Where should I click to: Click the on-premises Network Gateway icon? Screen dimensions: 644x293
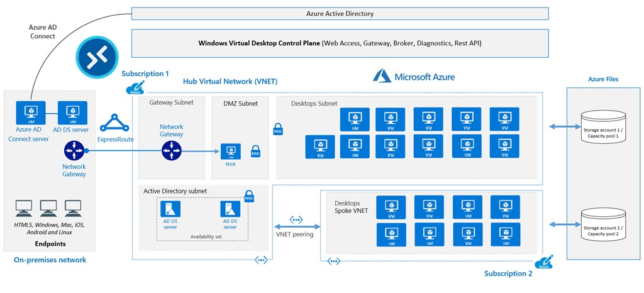pos(74,151)
